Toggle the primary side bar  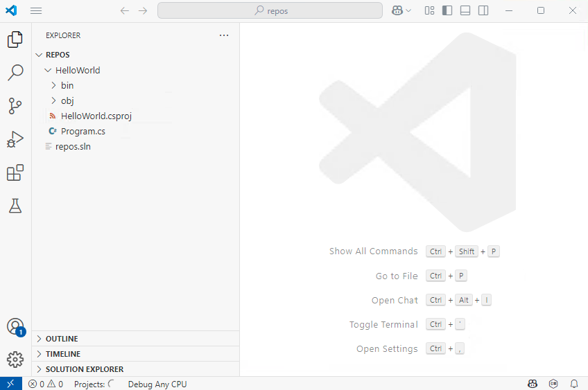pyautogui.click(x=447, y=10)
